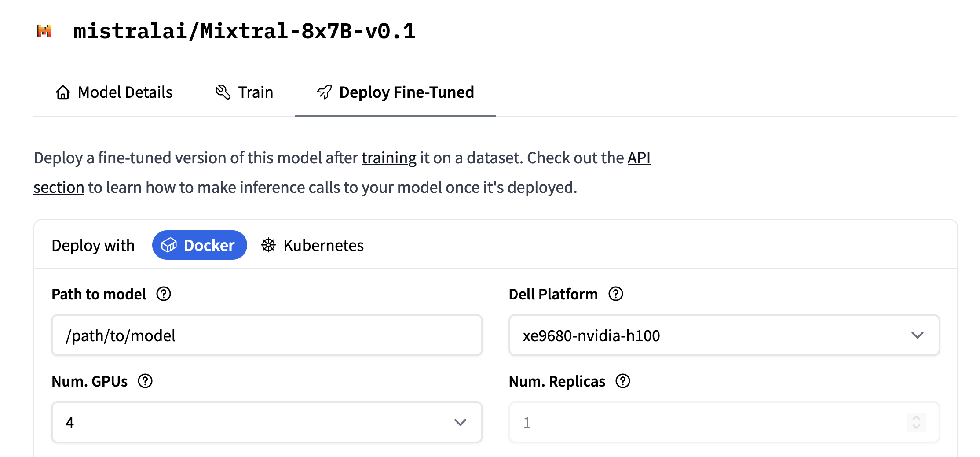
Task: Choose Kubernetes deployment option
Action: [312, 245]
